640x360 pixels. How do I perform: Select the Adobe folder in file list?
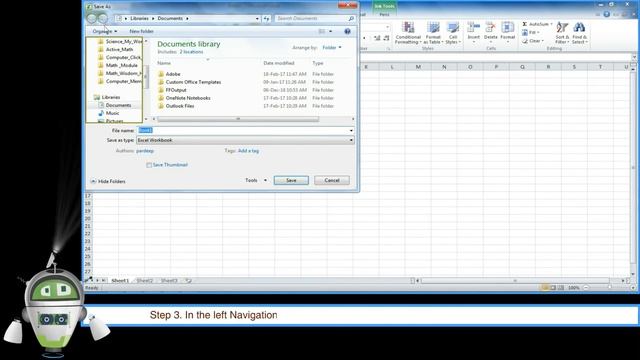(173, 74)
